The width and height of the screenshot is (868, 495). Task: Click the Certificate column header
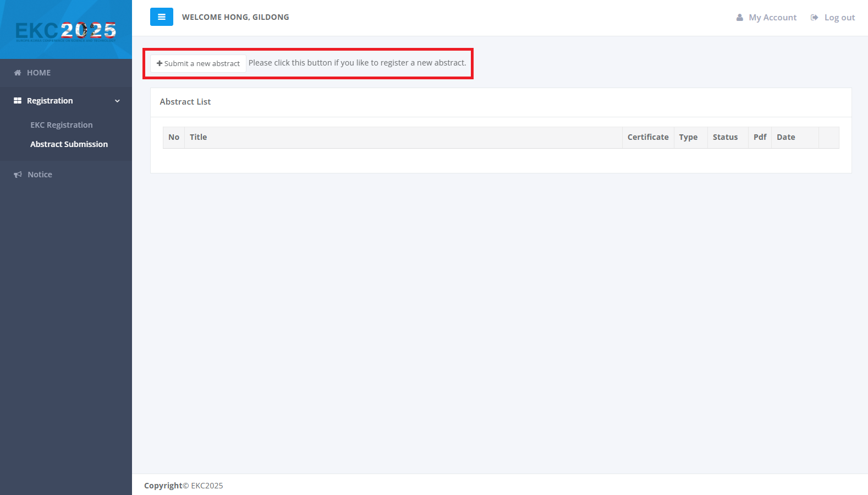(x=648, y=137)
